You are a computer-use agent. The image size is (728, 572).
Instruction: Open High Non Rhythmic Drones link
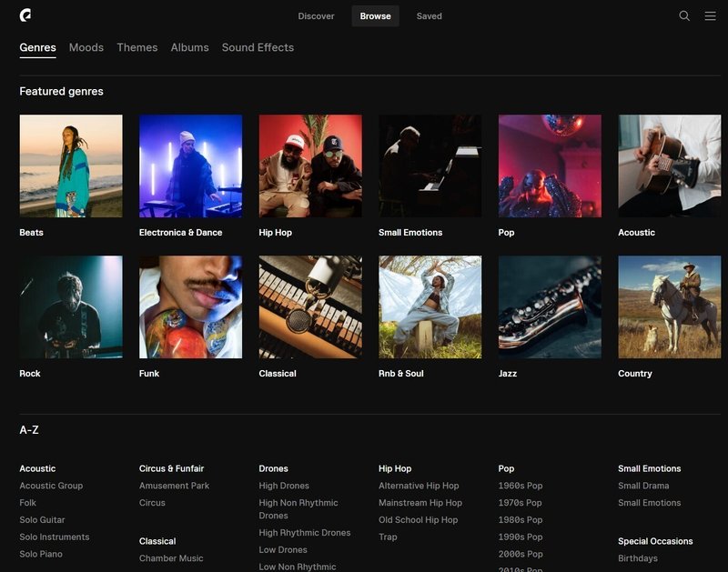298,509
